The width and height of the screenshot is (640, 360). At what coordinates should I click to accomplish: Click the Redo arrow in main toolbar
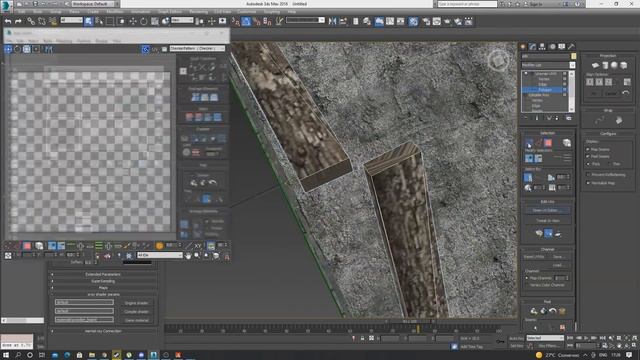click(18, 21)
